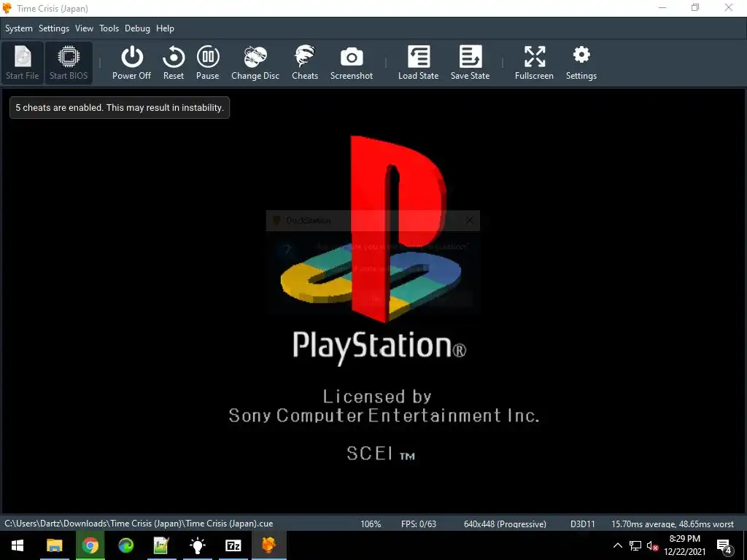
Task: Open the Cheats manager
Action: [x=305, y=63]
